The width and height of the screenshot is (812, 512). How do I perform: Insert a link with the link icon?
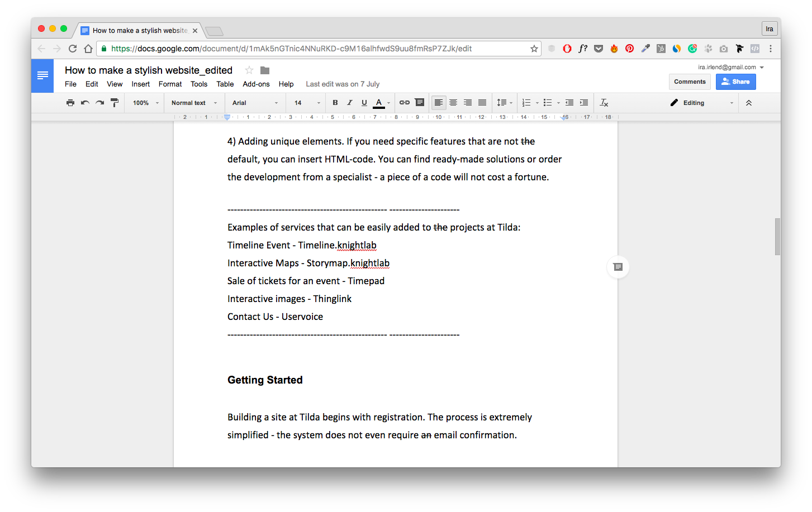click(405, 103)
